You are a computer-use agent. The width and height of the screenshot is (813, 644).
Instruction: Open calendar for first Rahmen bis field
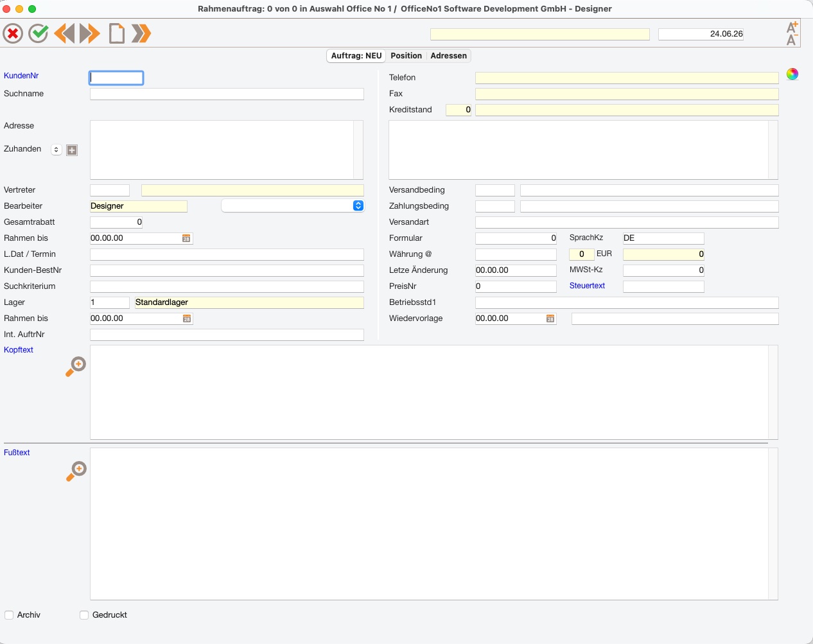tap(186, 238)
